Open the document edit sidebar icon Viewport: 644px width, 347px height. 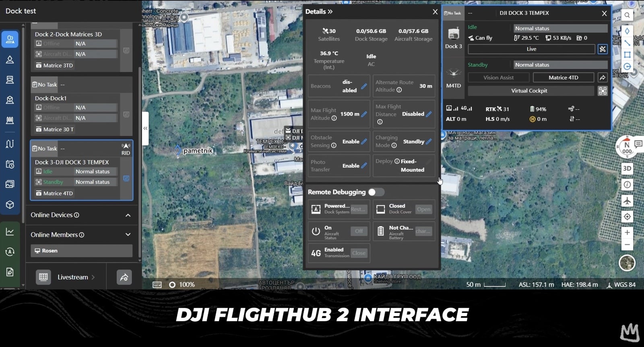(x=10, y=272)
